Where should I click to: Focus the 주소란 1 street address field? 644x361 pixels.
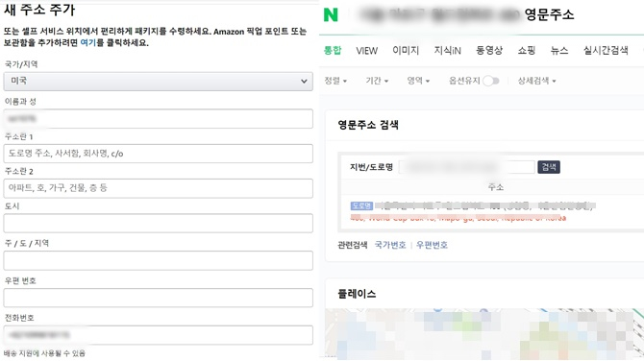coord(159,154)
